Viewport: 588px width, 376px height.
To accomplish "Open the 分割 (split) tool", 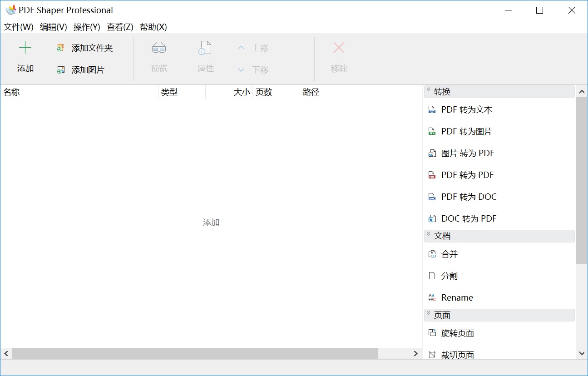I will click(x=449, y=276).
